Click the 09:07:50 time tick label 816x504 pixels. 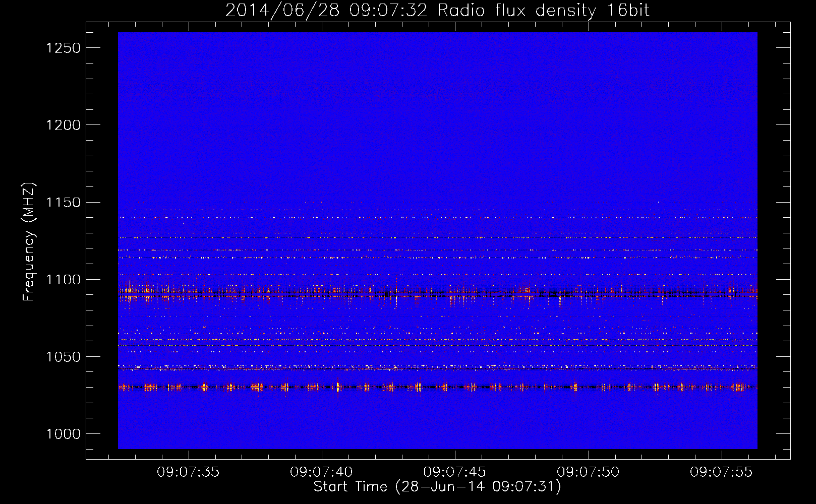pyautogui.click(x=588, y=472)
